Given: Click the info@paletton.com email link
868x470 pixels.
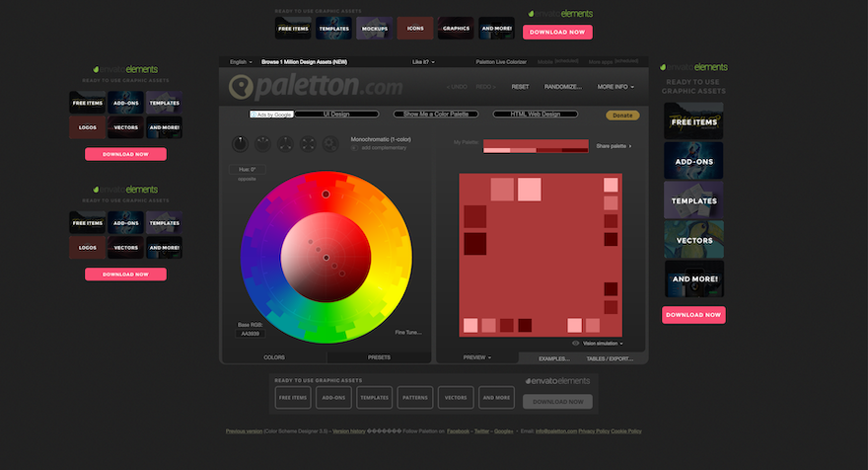Looking at the screenshot, I should [x=555, y=431].
